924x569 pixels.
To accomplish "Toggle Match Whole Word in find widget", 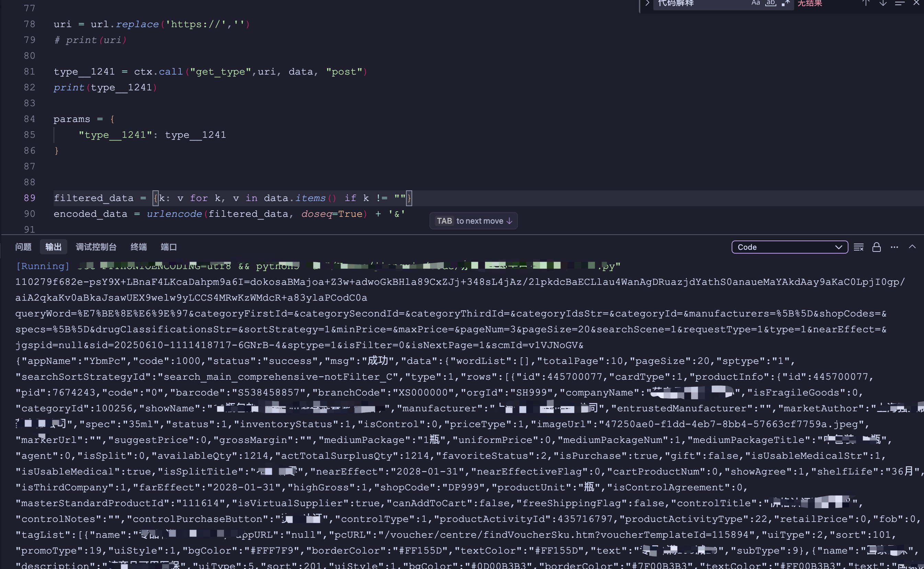I will (770, 3).
